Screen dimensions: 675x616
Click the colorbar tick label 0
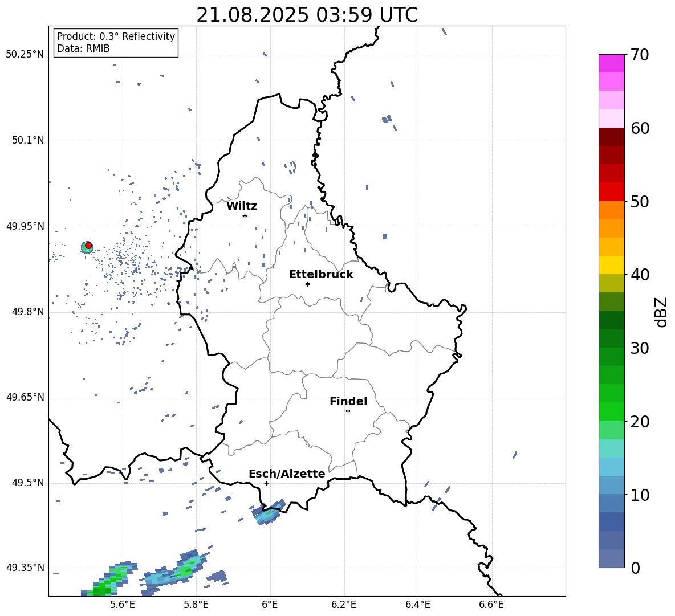point(635,568)
